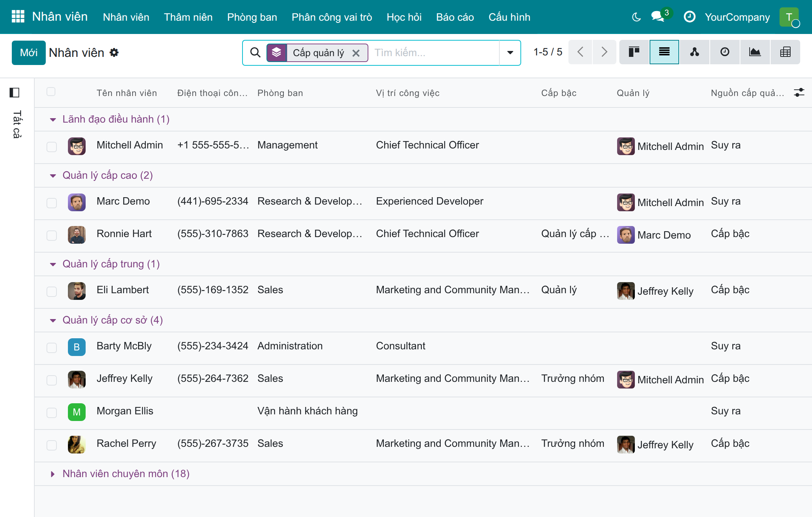
Task: Tick the checkbox for Marc Demo
Action: click(x=52, y=203)
